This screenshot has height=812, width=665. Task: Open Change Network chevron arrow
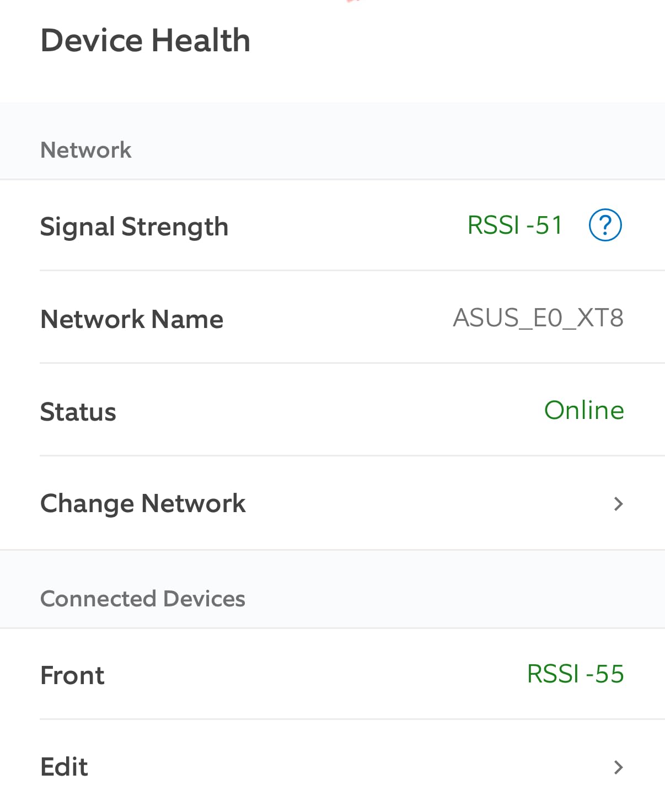pos(618,503)
